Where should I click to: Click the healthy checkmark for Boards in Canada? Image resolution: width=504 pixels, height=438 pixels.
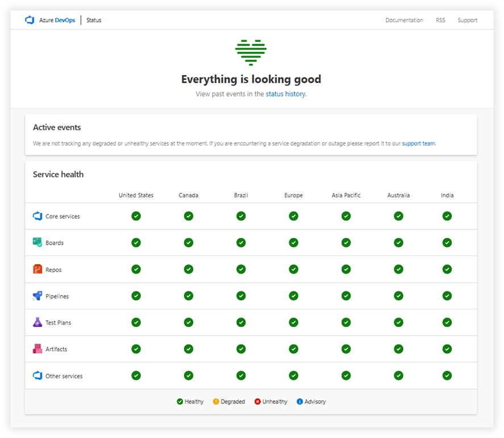pos(188,242)
